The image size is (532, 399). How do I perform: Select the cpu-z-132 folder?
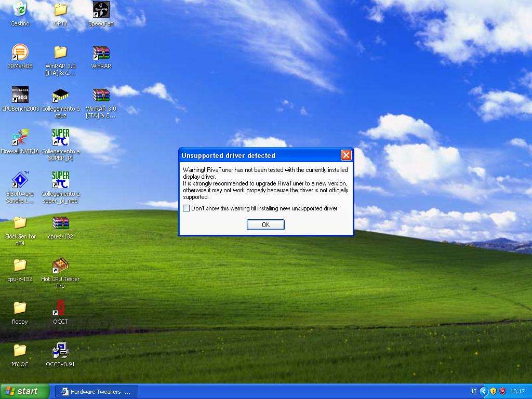coord(20,265)
